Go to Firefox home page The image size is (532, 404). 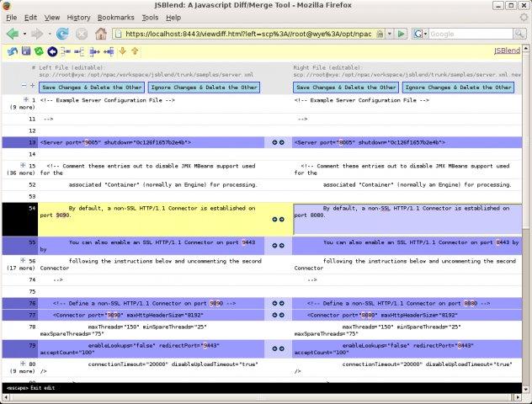[x=101, y=34]
